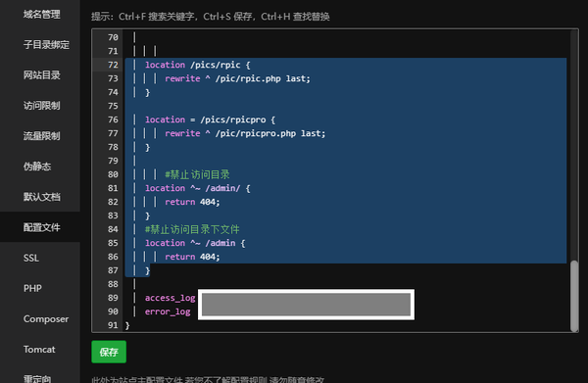Select Tomcat in the sidebar
This screenshot has width=588, height=383.
pos(40,350)
